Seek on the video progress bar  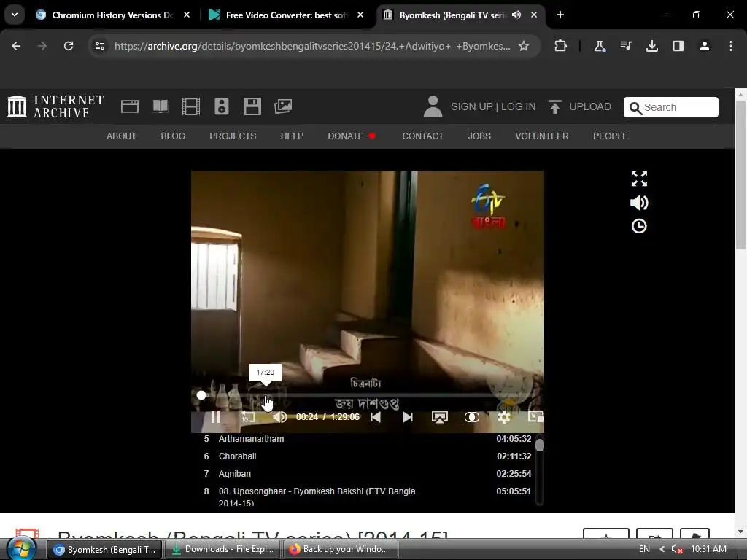pos(368,395)
